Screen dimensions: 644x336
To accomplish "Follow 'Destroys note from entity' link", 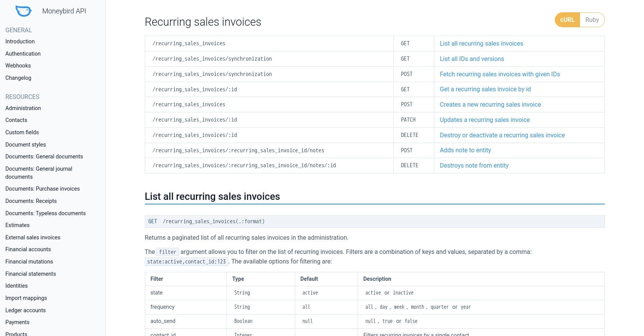I will click(474, 166).
